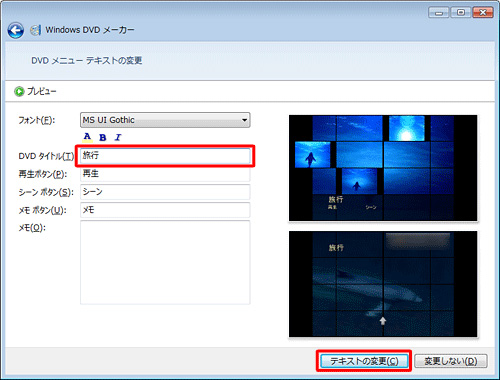Screen dimensions: 500x380
Task: Click the 変更しない button
Action: (x=451, y=361)
